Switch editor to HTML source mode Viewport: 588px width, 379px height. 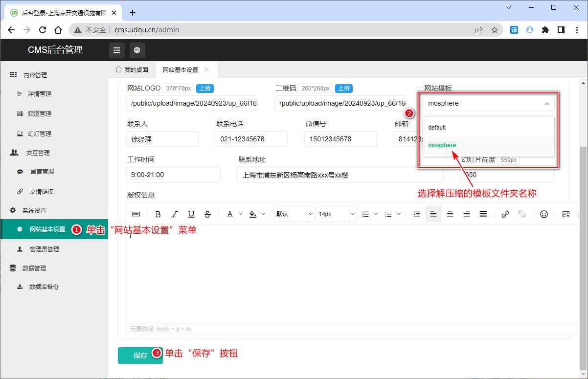tap(136, 214)
